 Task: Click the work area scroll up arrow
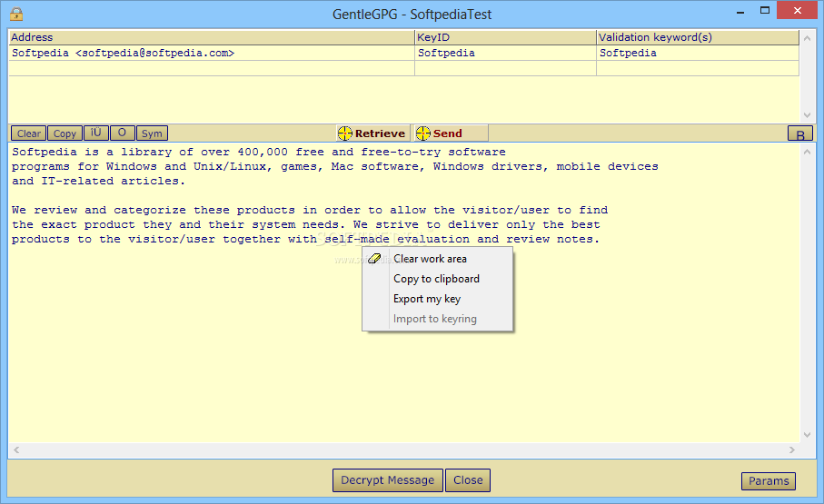807,152
